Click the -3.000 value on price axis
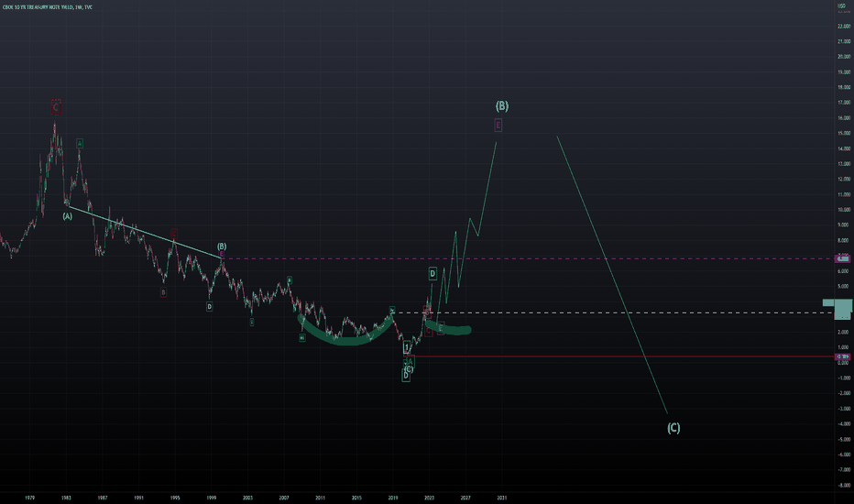This screenshot has width=854, height=504. tap(844, 408)
